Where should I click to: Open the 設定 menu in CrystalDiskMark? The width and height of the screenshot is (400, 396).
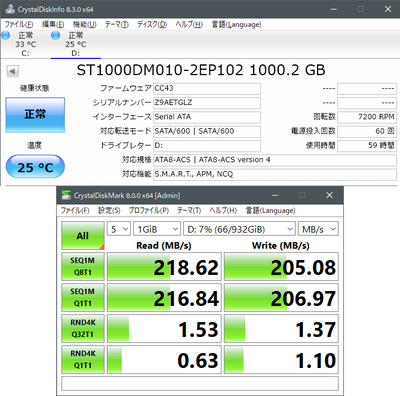pos(109,211)
